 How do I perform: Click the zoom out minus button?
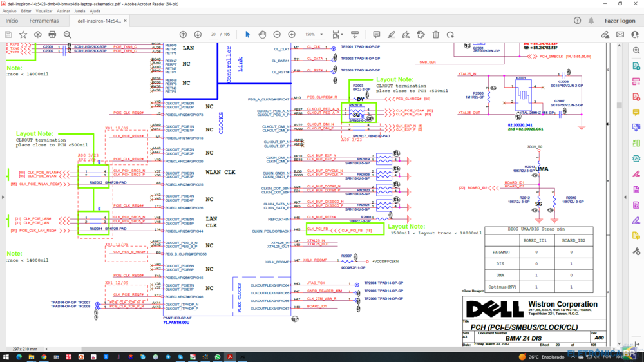pyautogui.click(x=277, y=34)
